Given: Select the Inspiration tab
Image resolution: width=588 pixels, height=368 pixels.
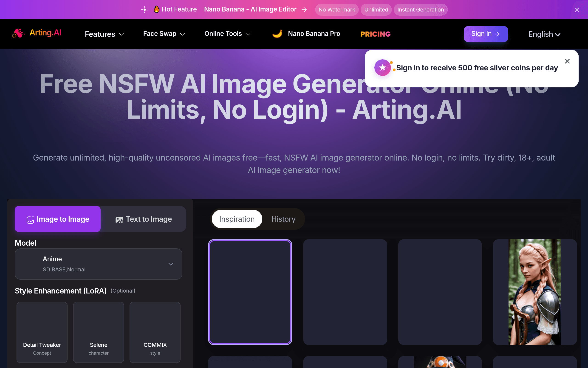Looking at the screenshot, I should click(x=237, y=219).
